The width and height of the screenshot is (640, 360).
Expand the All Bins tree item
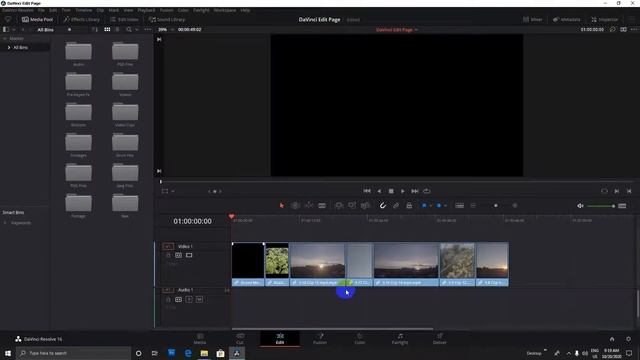click(x=9, y=47)
